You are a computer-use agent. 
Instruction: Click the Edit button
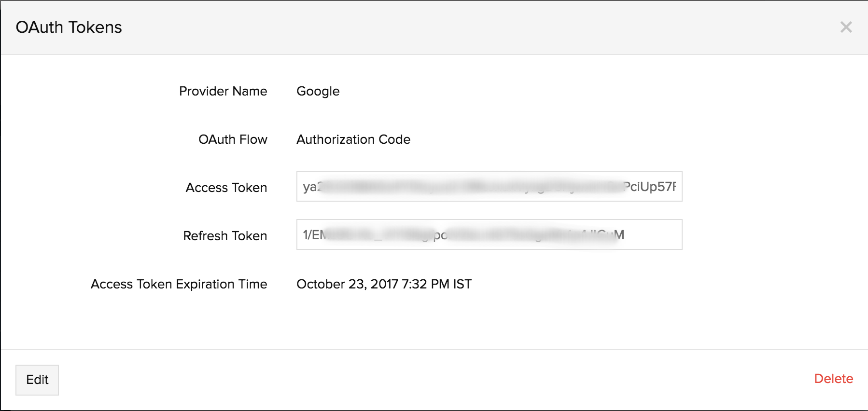[x=37, y=380]
